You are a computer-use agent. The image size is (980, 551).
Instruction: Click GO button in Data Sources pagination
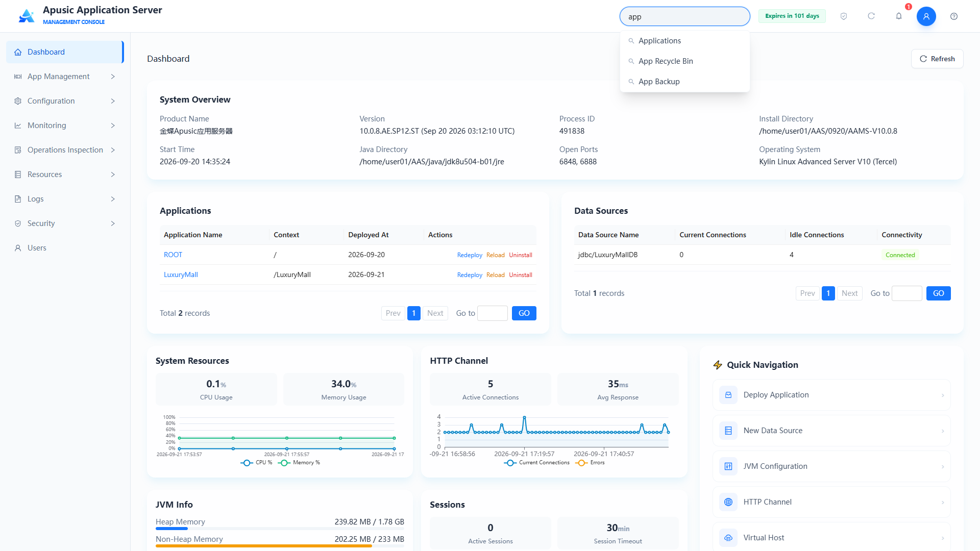[938, 293]
